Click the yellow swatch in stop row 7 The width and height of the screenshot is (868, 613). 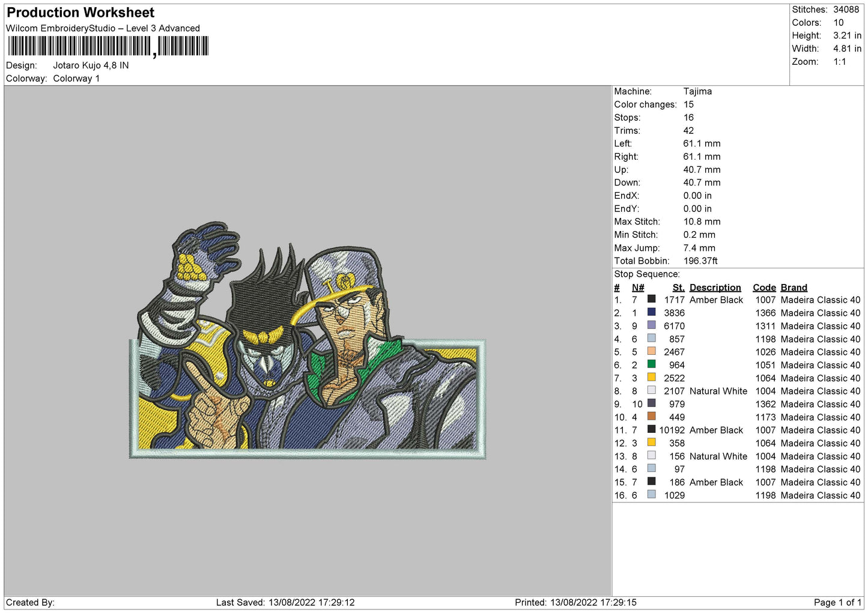pos(651,378)
